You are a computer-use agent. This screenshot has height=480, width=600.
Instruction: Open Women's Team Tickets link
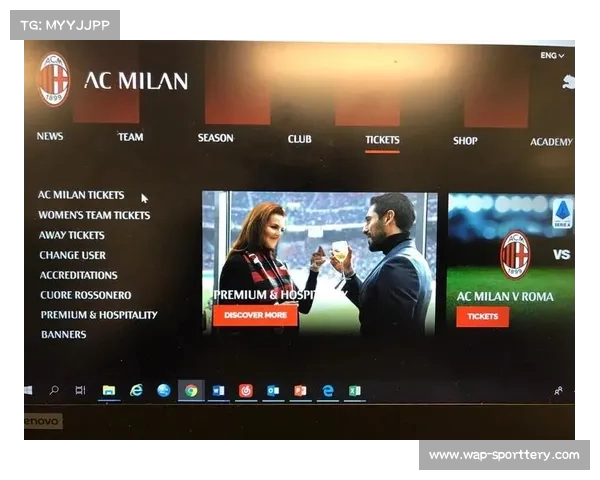[x=94, y=215]
